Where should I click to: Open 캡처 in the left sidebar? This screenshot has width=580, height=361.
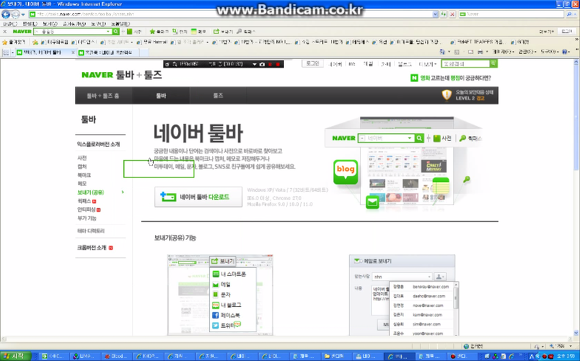(x=82, y=166)
